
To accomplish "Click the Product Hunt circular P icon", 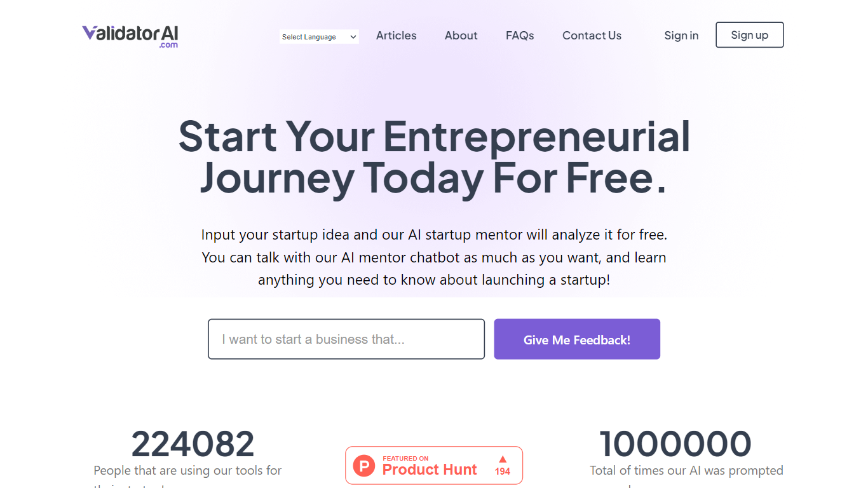I will [364, 466].
